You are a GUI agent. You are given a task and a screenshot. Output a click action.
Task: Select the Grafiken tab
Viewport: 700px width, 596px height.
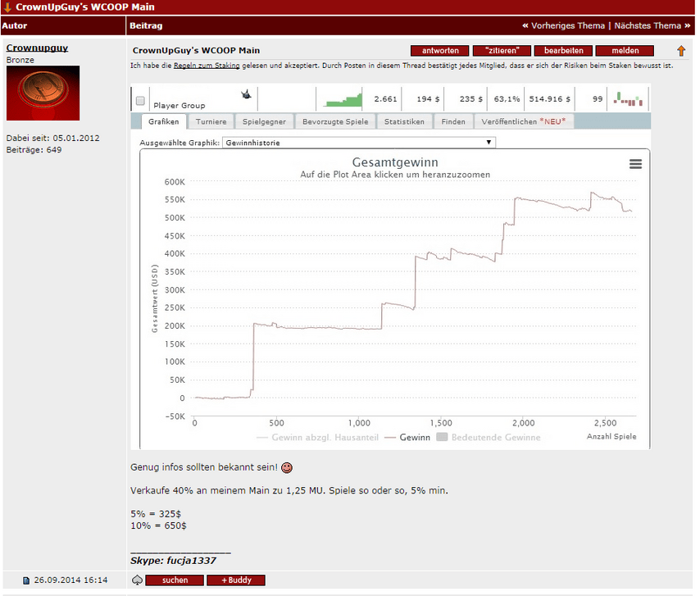point(163,121)
